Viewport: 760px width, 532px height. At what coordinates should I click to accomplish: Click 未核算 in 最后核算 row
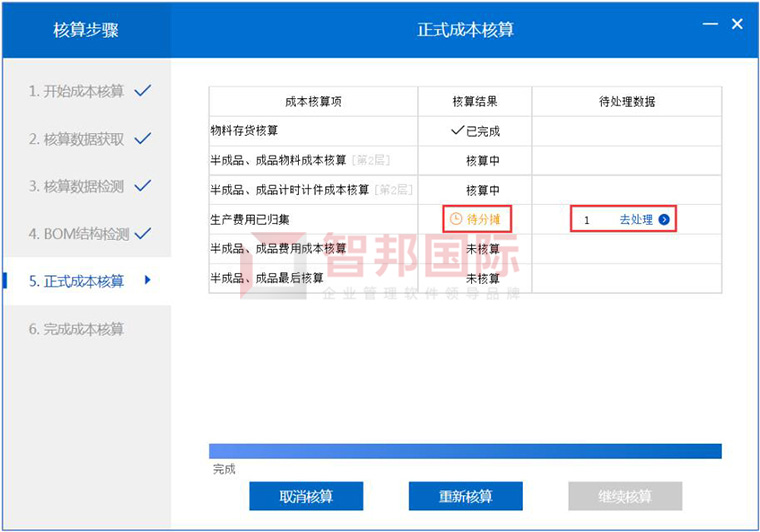point(483,279)
